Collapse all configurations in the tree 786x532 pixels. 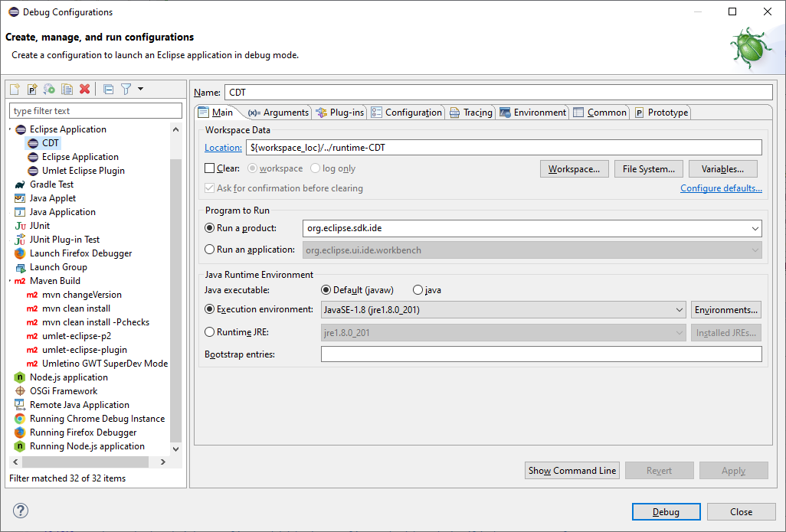108,89
